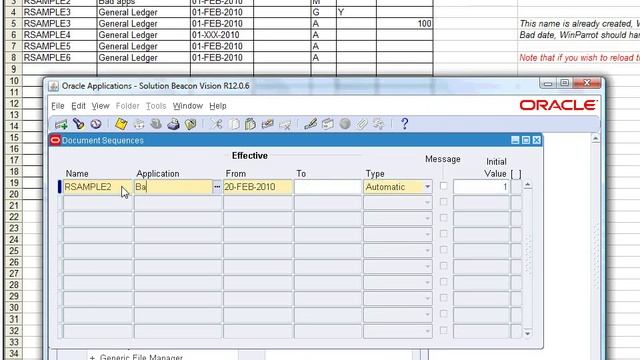
Task: Click the Find flashlight icon
Action: tap(78, 124)
